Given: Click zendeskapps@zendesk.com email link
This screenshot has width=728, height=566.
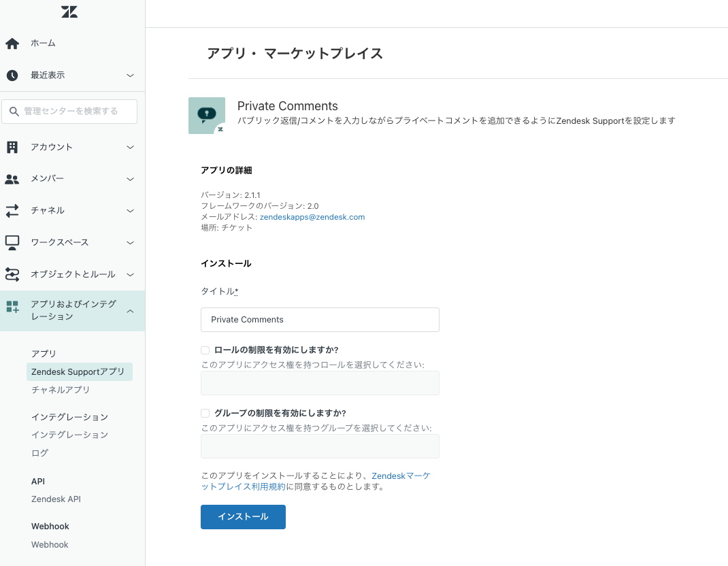Looking at the screenshot, I should click(x=312, y=217).
